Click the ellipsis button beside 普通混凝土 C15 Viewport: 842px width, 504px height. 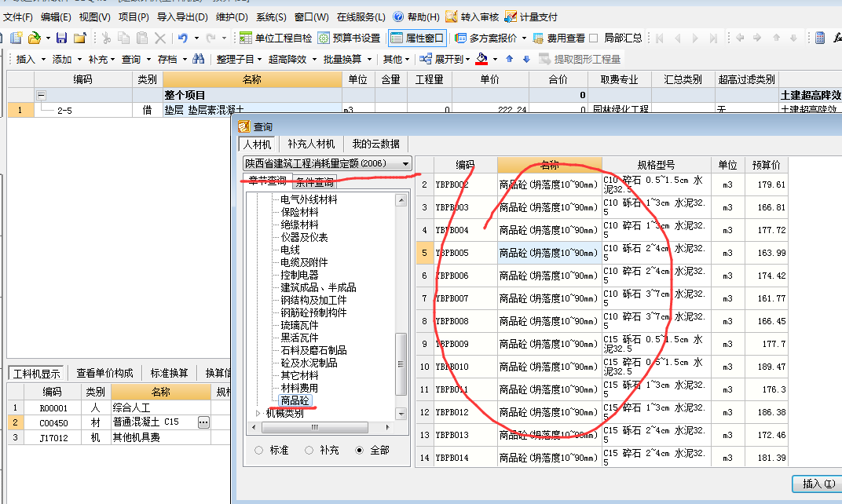tap(203, 422)
